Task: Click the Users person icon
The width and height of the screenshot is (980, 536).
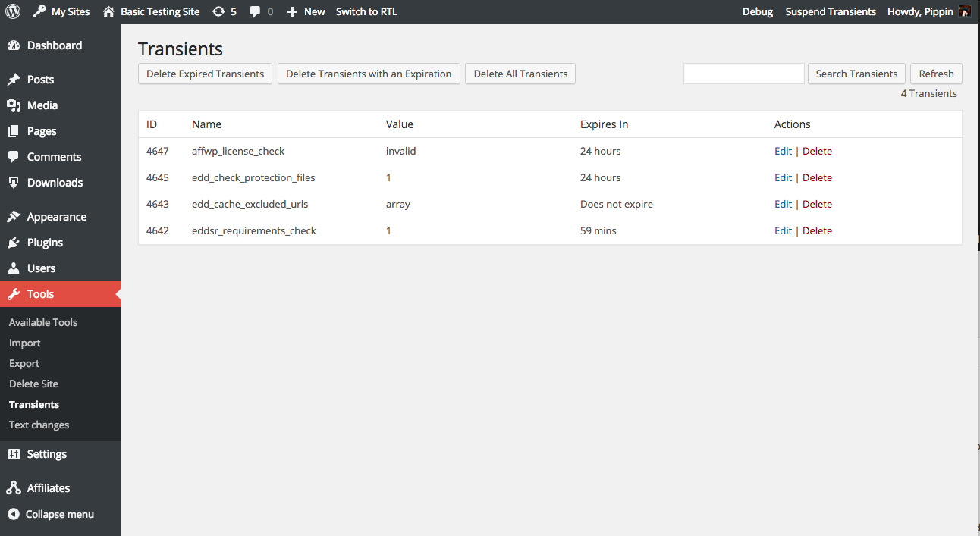Action: pos(14,268)
